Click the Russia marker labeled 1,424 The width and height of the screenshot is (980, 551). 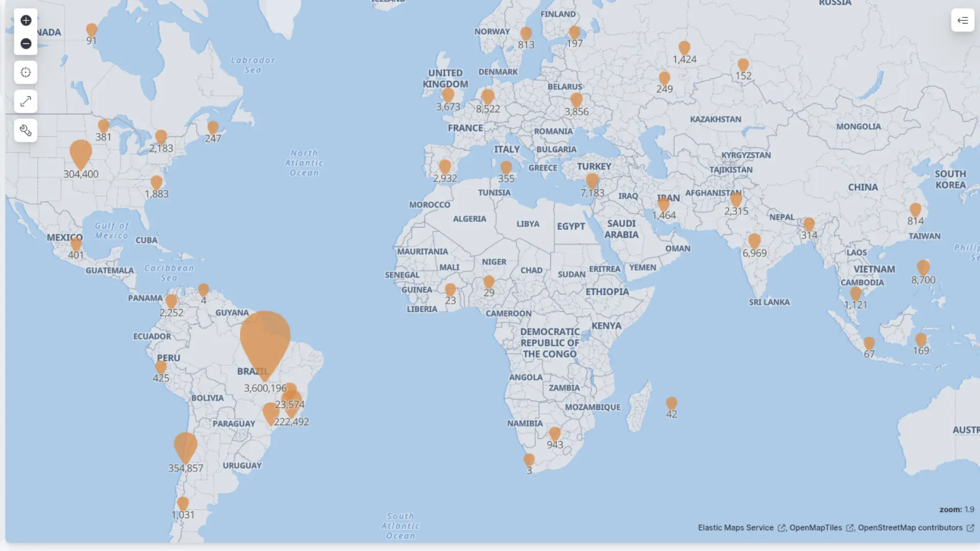point(684,48)
